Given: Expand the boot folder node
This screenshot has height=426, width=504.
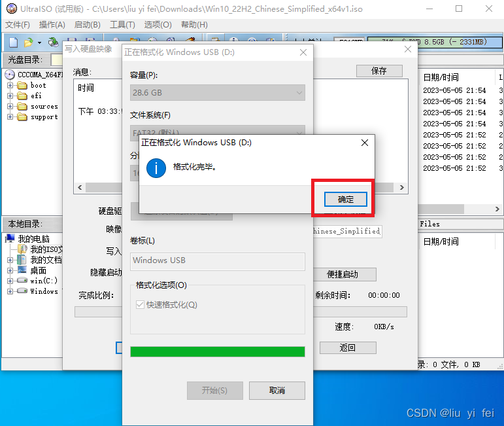Looking at the screenshot, I should 10,86.
